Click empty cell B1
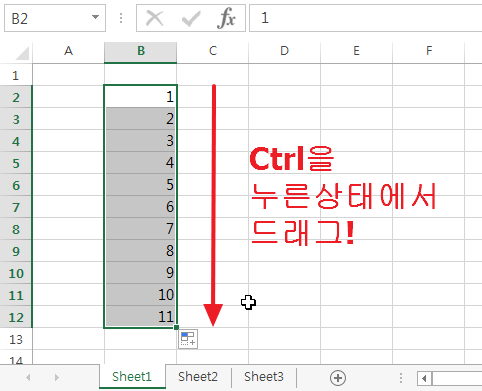482x391 pixels. coord(141,75)
